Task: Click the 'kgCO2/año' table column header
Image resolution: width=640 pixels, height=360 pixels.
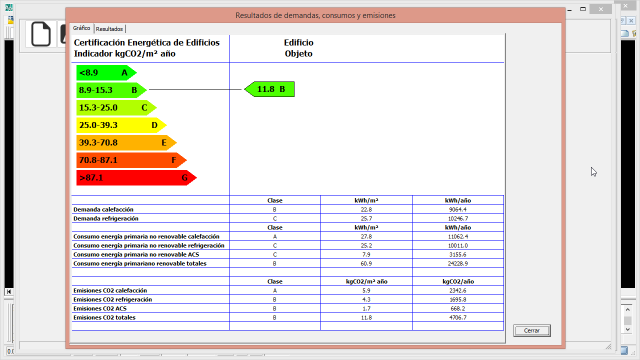Action: pos(458,282)
